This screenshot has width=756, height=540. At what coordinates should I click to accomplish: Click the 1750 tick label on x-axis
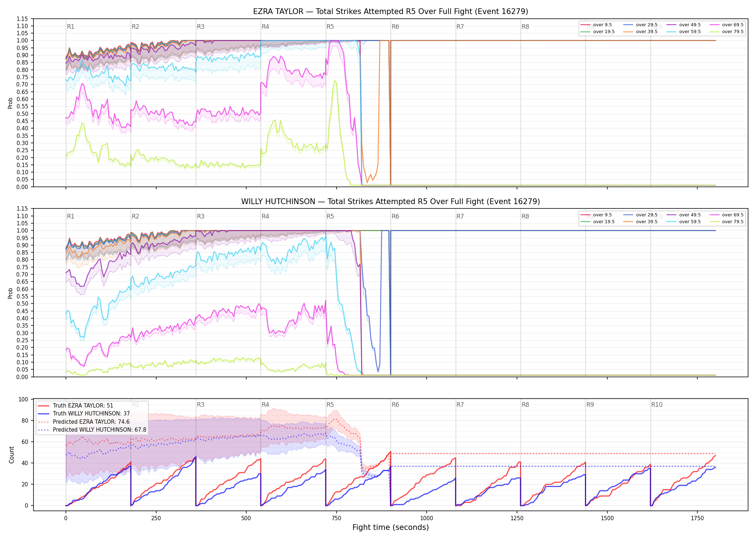click(x=697, y=518)
